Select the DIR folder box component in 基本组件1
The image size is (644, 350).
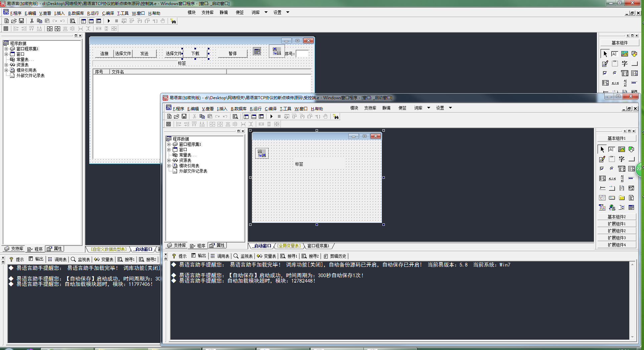[622, 198]
